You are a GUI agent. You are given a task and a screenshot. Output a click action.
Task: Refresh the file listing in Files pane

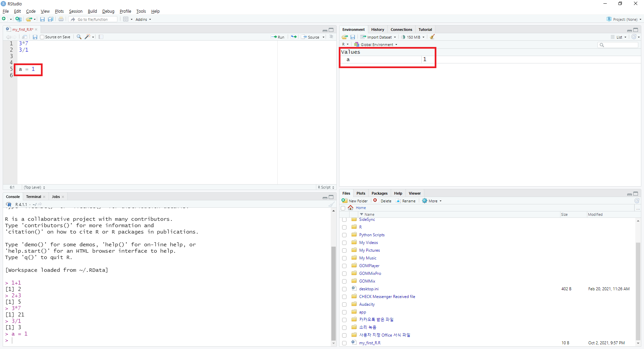point(637,201)
